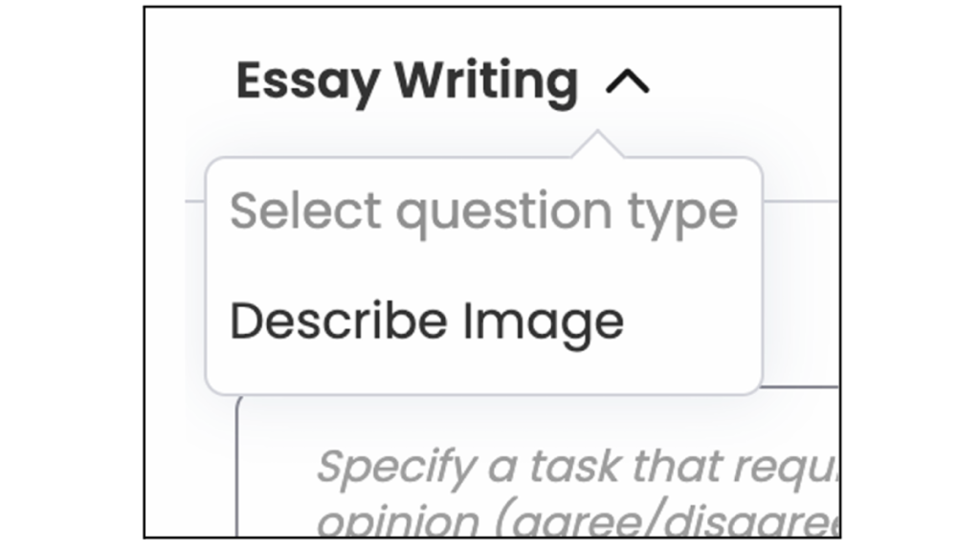Select the Describe Image option
Screen dimensions: 980x551
(x=427, y=321)
